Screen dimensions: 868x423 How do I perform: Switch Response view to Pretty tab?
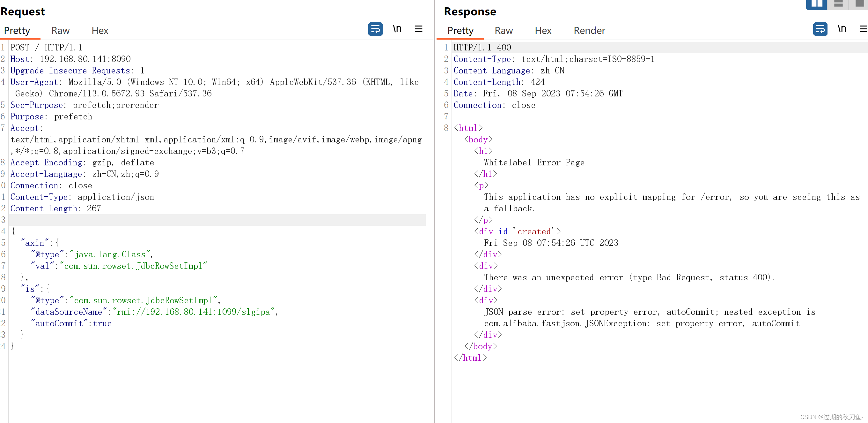point(460,31)
